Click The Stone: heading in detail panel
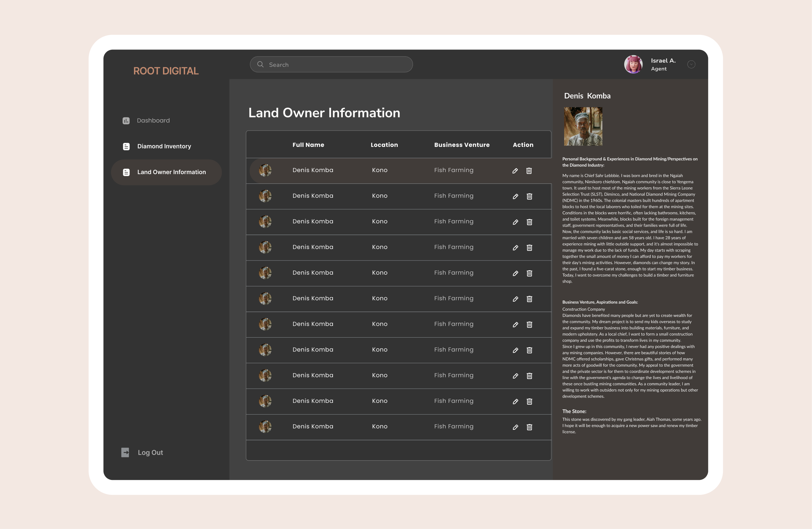The width and height of the screenshot is (812, 529). click(574, 411)
